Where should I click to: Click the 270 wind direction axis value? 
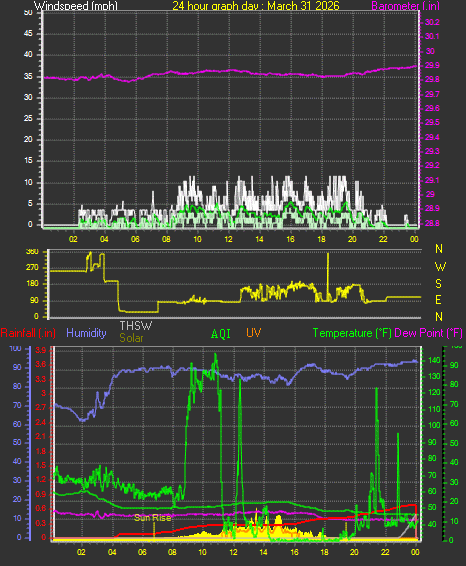[32, 267]
